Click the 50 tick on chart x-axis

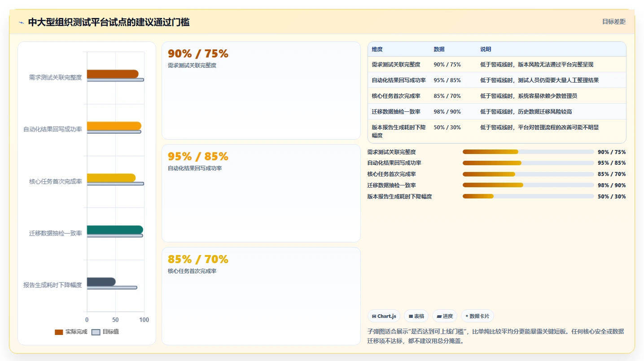[115, 320]
